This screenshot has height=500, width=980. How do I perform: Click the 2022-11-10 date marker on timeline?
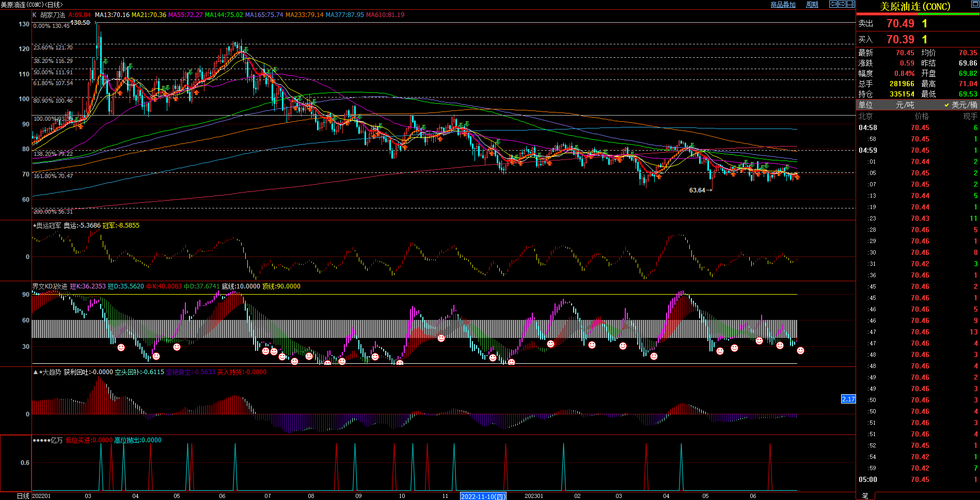pyautogui.click(x=483, y=496)
